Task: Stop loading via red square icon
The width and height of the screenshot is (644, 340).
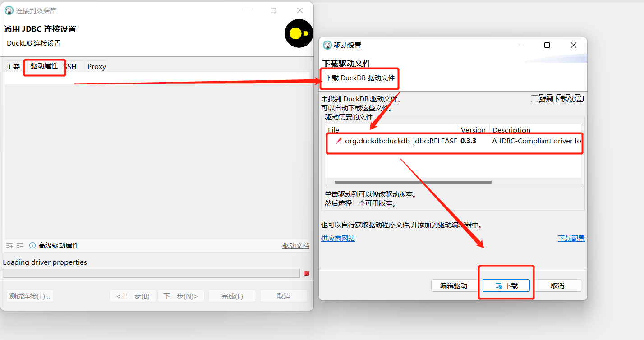Action: [307, 273]
